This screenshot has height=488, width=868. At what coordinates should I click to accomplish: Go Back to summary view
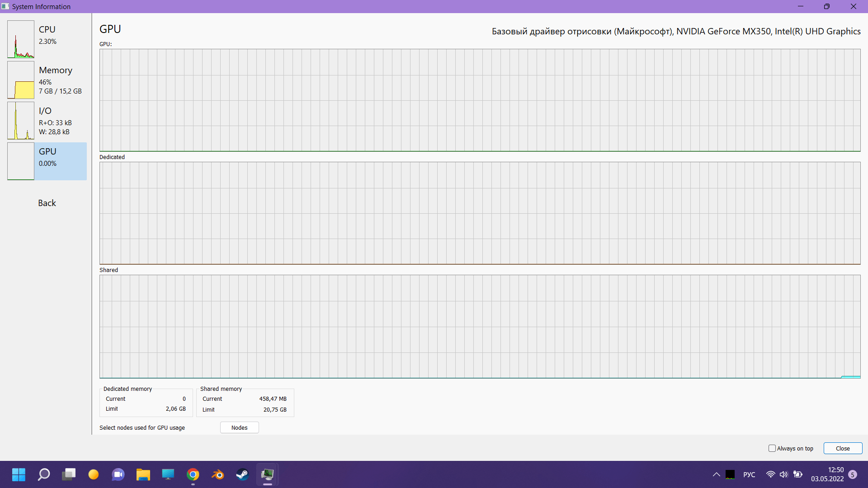(x=47, y=203)
